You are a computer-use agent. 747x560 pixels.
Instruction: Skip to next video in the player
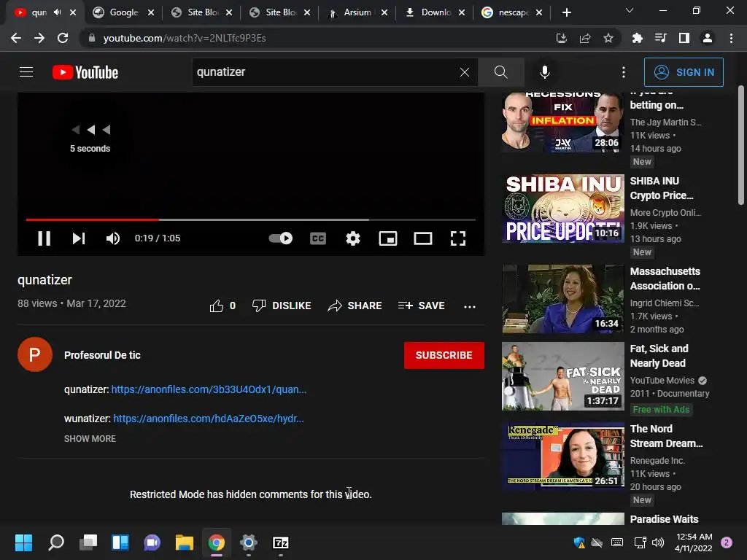[79, 238]
